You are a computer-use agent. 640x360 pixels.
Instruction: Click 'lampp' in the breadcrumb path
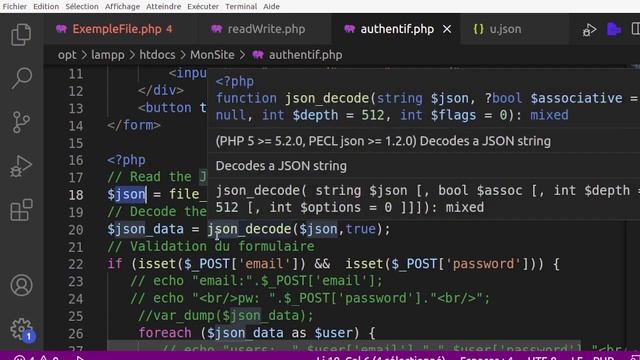tap(108, 55)
